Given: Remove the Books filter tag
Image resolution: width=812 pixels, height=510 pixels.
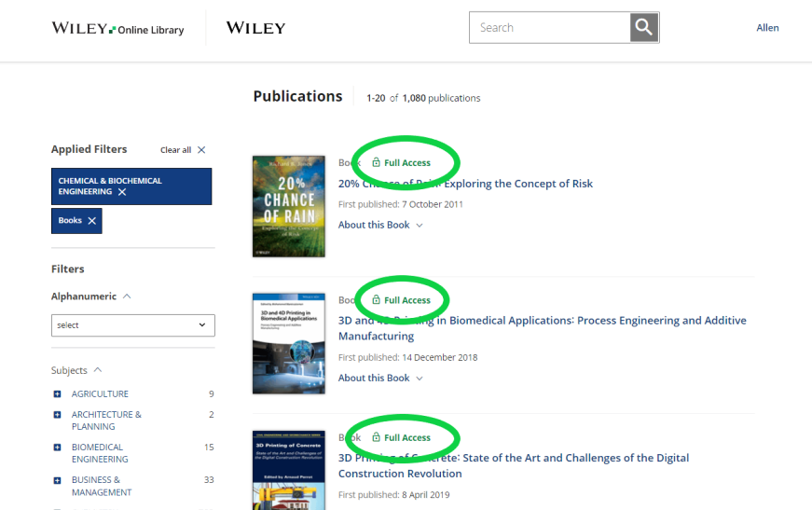Looking at the screenshot, I should (91, 221).
